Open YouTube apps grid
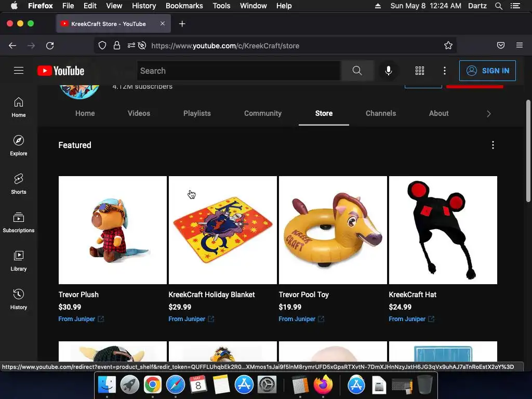Viewport: 532px width, 399px height. coord(420,71)
